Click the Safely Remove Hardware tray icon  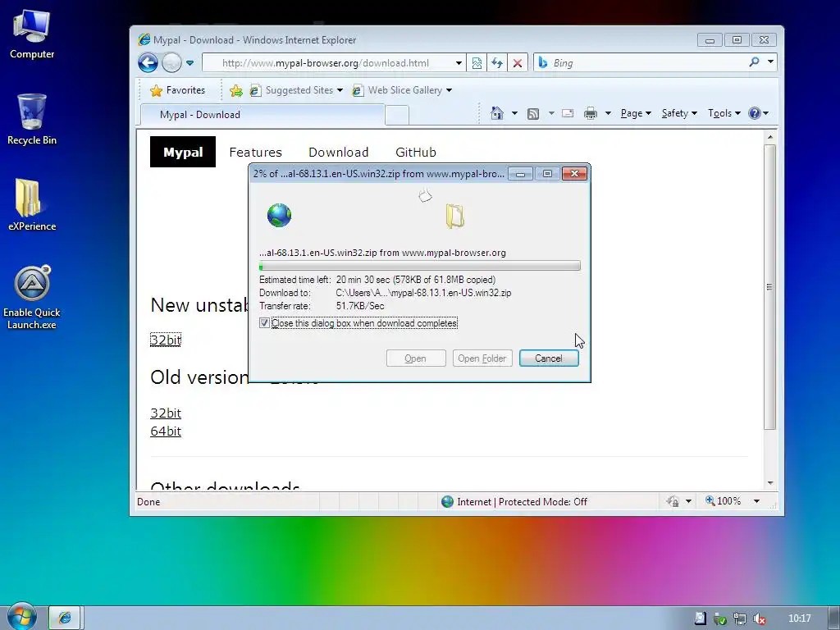(x=720, y=619)
